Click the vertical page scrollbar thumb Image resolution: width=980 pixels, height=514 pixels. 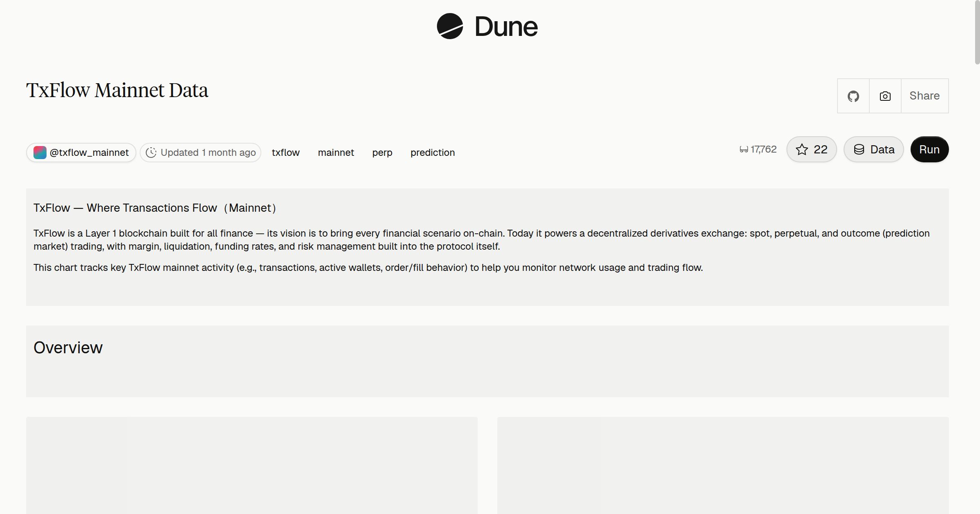tap(977, 32)
